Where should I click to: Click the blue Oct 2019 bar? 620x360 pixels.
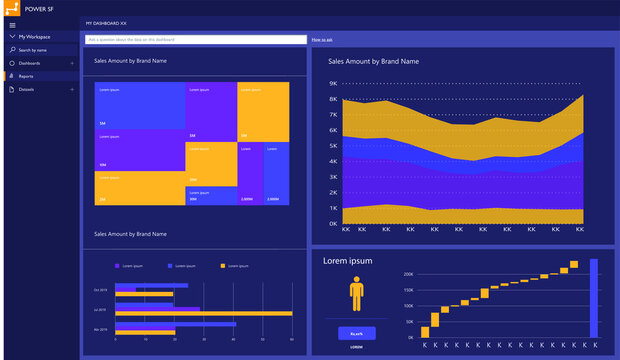click(151, 285)
